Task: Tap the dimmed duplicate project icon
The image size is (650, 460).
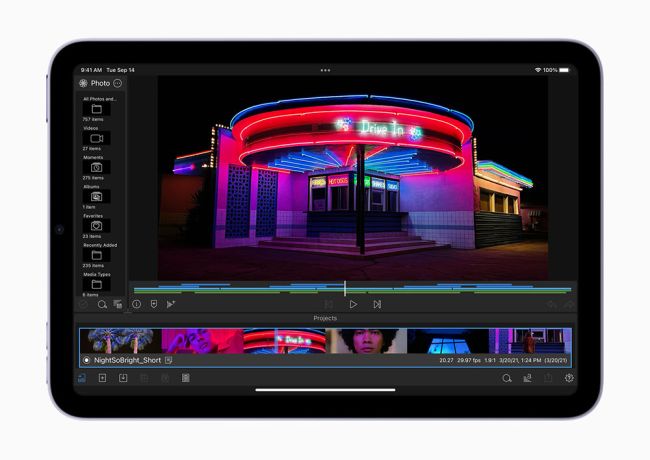Action: [144, 378]
